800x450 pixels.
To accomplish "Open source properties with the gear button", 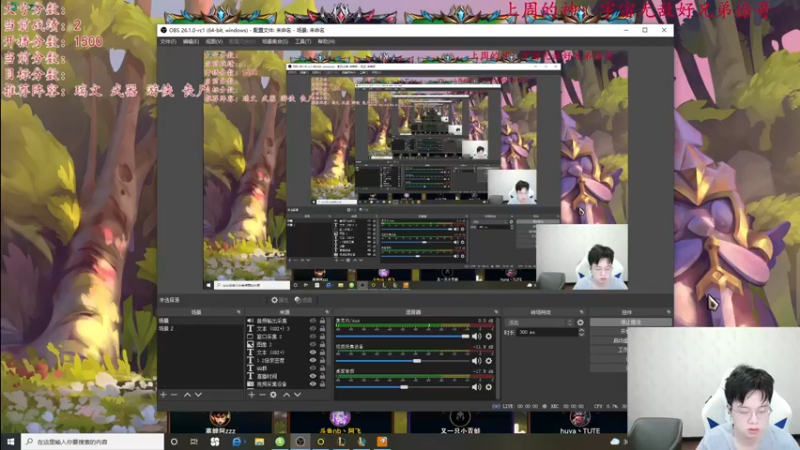I will click(x=280, y=300).
